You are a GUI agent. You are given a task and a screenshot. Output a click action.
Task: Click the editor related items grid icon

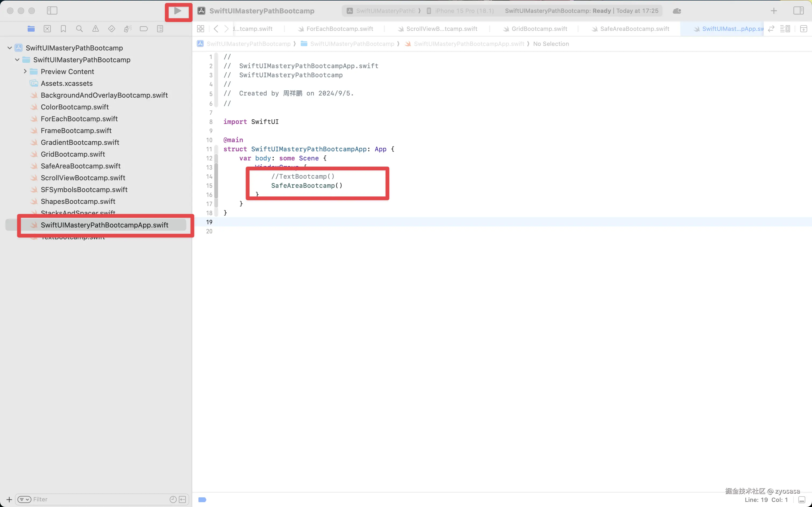click(x=201, y=29)
